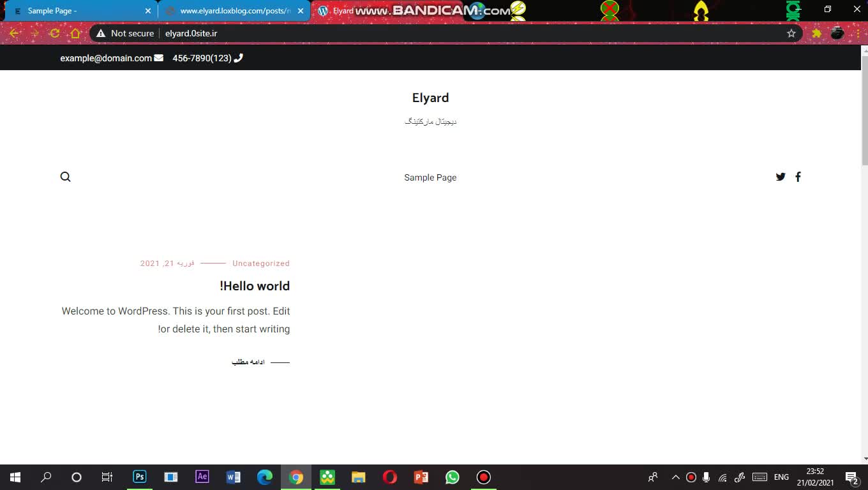Open the network icon in the system tray

[x=722, y=477]
